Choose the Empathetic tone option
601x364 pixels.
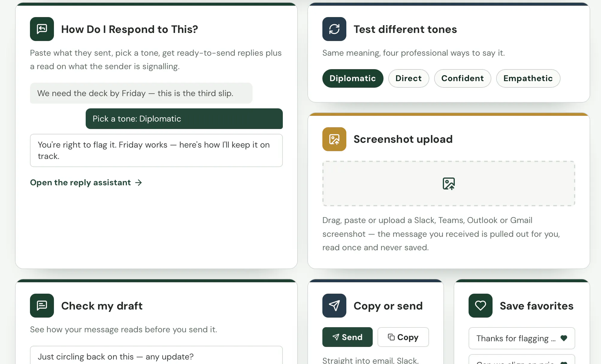[528, 78]
